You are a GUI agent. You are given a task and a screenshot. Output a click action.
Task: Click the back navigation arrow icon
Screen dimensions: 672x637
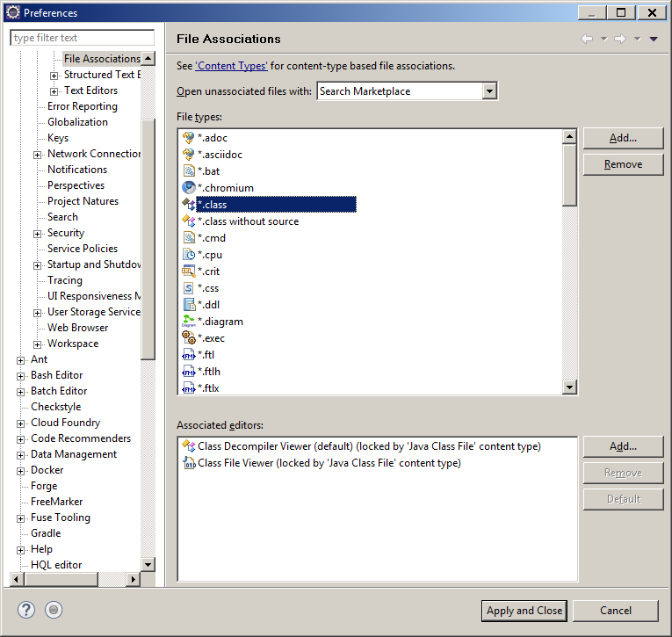click(x=587, y=39)
